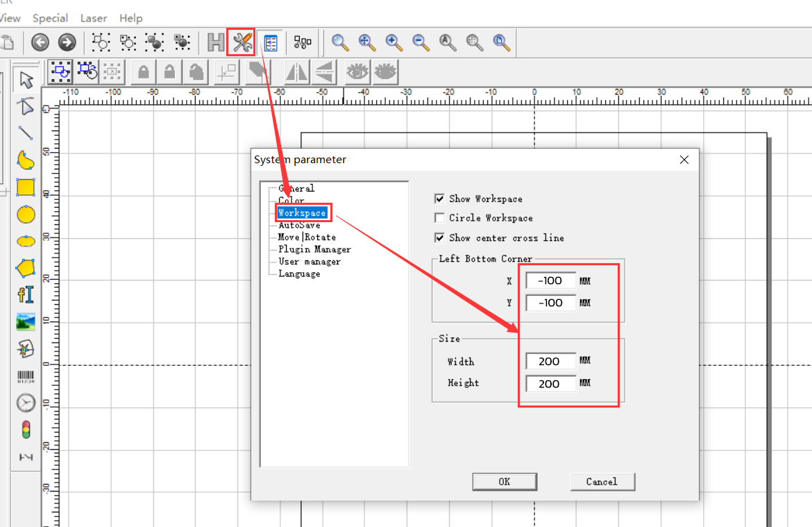Select the Pick arrow tool
This screenshot has height=527, width=812.
coord(26,81)
